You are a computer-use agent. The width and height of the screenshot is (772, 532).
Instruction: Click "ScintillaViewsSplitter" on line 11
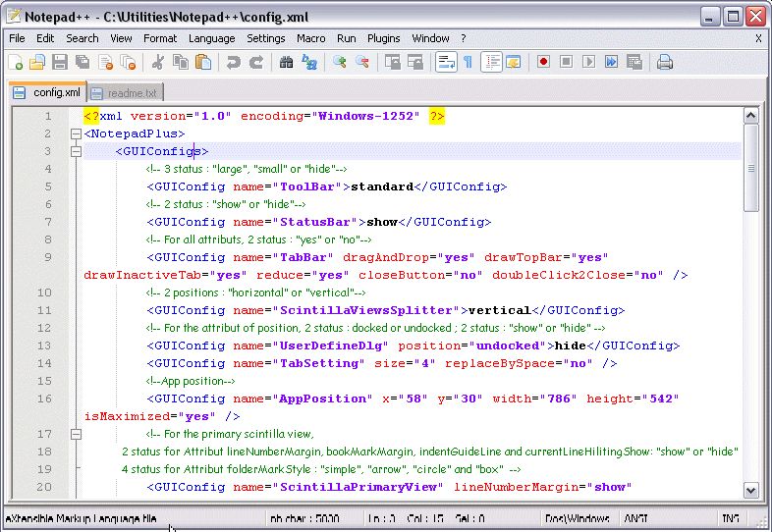(365, 310)
